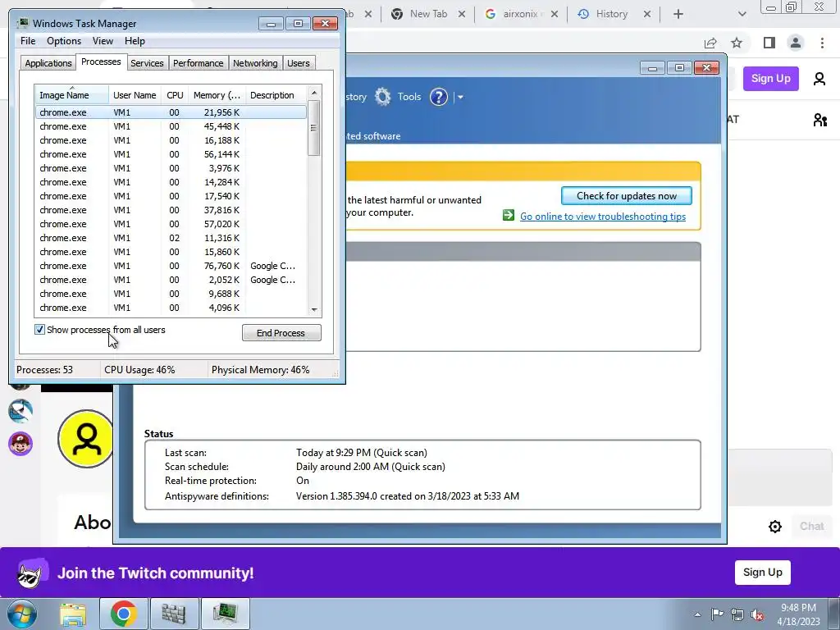
Task: Click the process list scrollbar down arrow
Action: point(314,309)
